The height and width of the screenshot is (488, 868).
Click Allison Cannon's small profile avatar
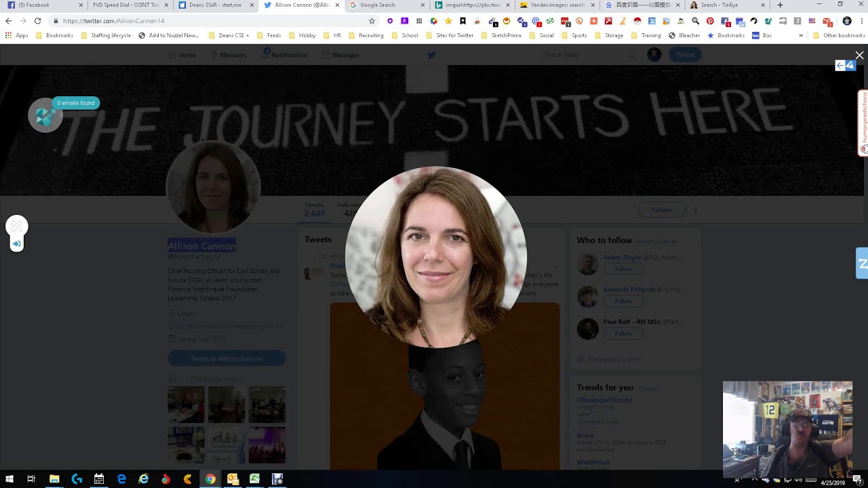213,188
